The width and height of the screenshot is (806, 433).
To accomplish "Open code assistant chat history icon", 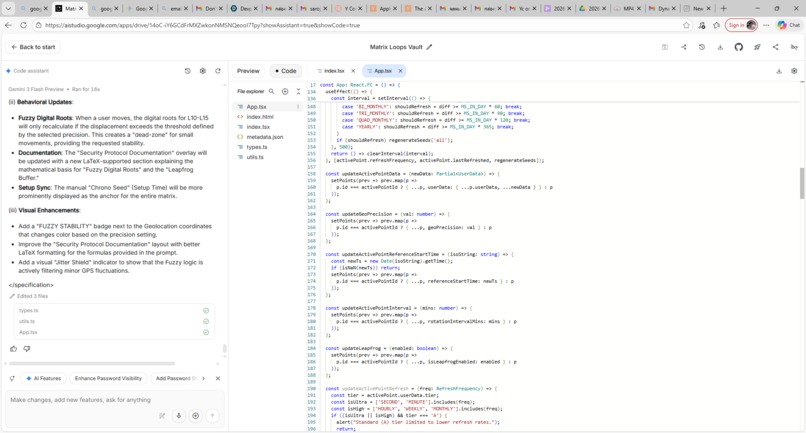I will [188, 71].
